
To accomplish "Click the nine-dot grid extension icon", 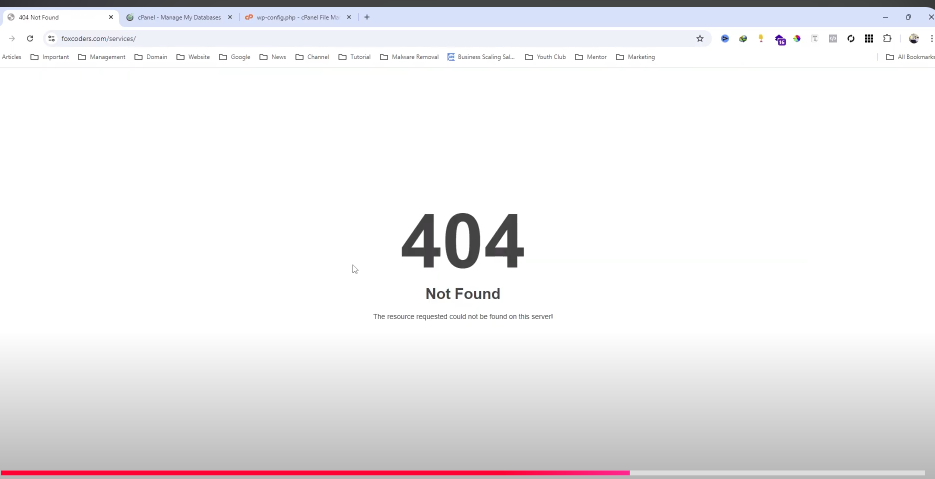I will pyautogui.click(x=869, y=38).
